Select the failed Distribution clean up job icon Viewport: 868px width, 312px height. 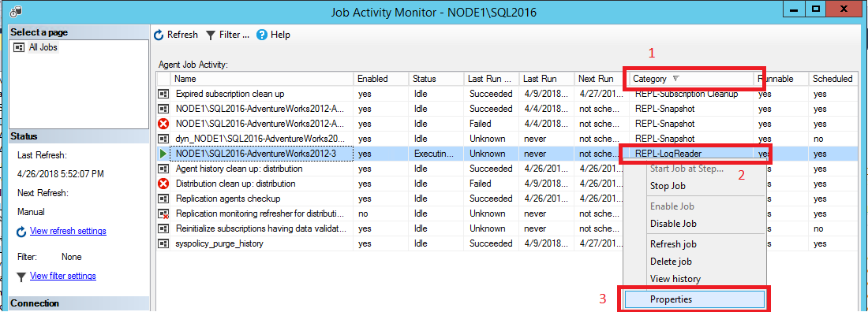163,184
